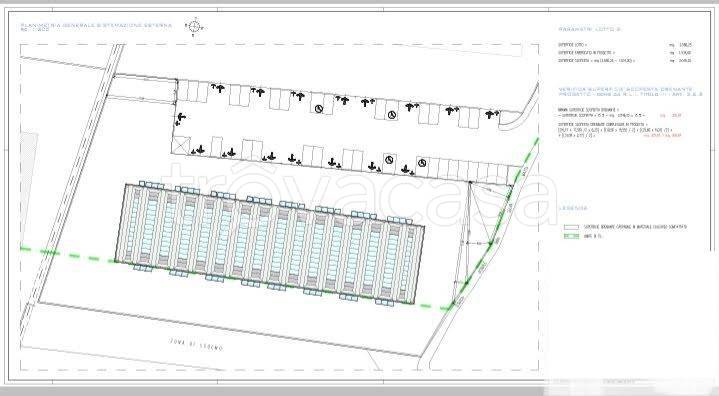Select the leftmost disabled parking symbol, top row
This screenshot has height=396, width=719.
[x=319, y=108]
